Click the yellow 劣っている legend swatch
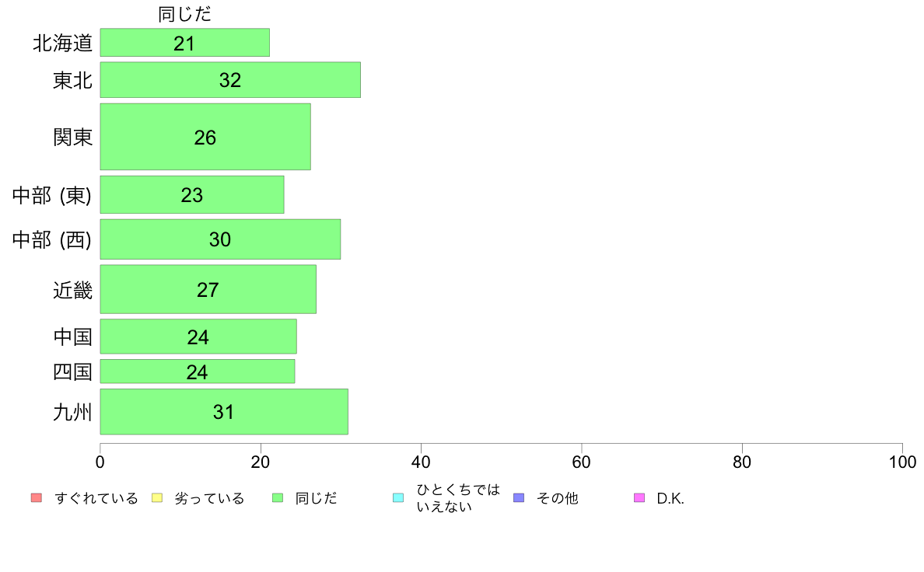924x572 pixels. coord(157,497)
